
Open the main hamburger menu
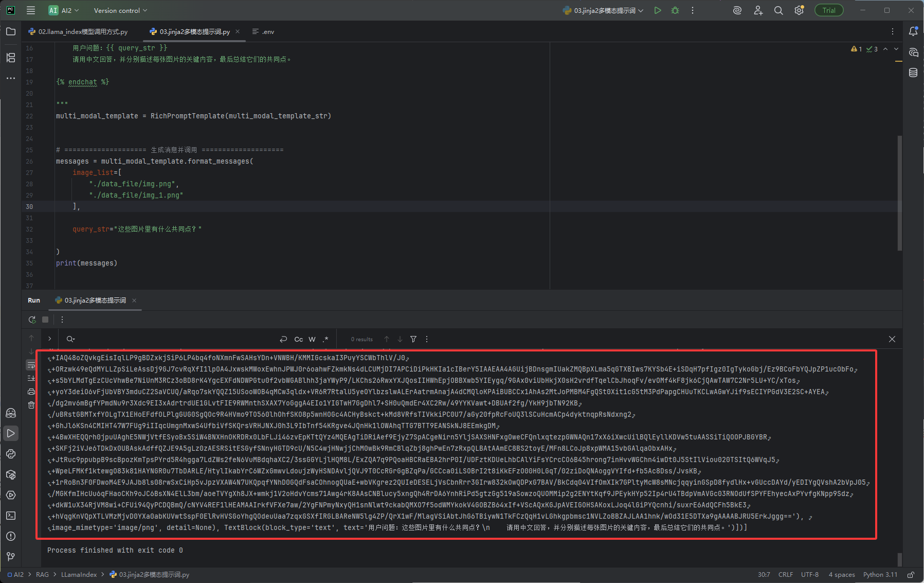pos(31,10)
